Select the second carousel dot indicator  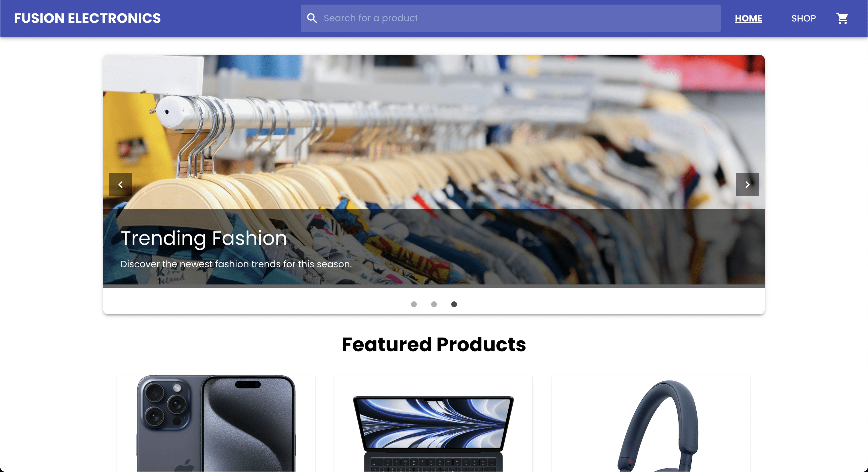tap(434, 304)
